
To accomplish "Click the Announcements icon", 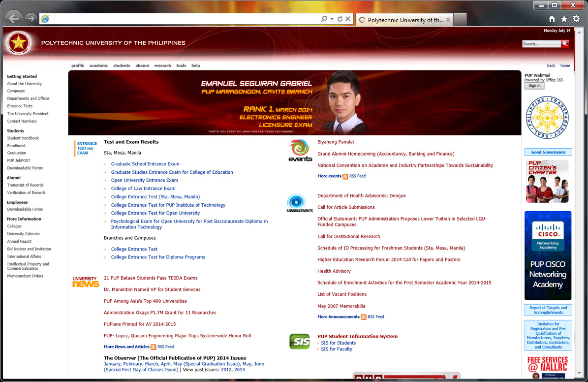I will click(x=299, y=203).
